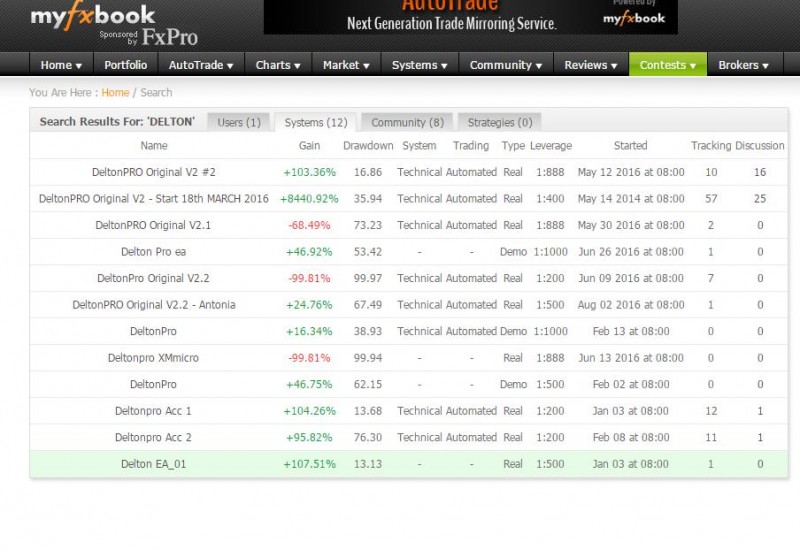Expand the Systems menu
This screenshot has width=800, height=550.
point(419,65)
